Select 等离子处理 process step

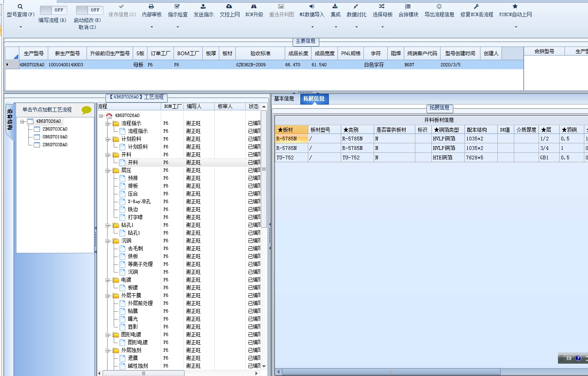click(x=140, y=264)
